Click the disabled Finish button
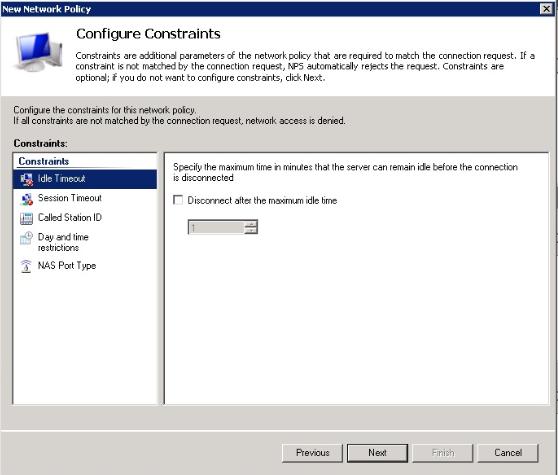The image size is (558, 475). [x=443, y=453]
